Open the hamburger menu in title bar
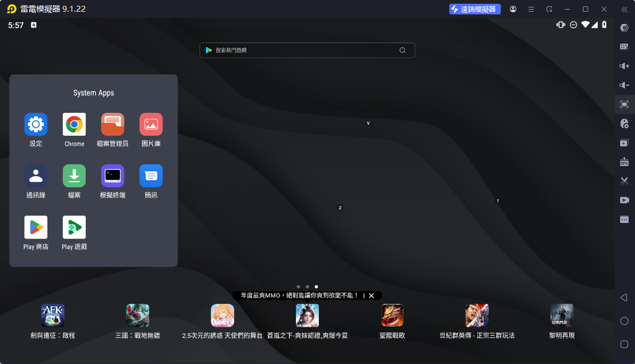 pyautogui.click(x=531, y=9)
